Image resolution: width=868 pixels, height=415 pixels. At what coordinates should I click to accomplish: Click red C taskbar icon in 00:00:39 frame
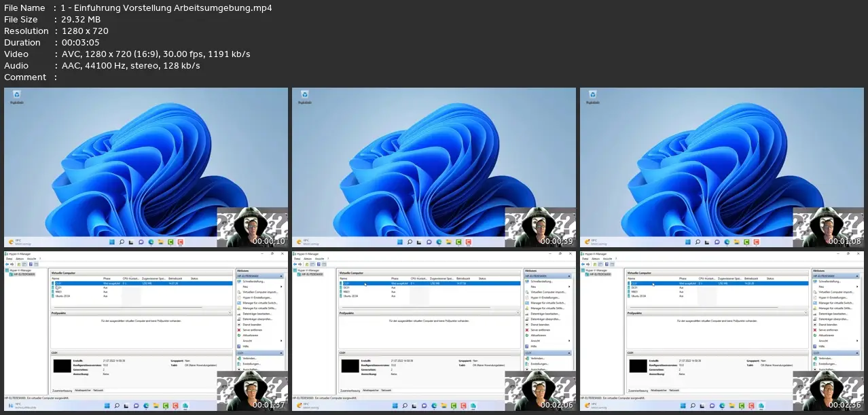coord(468,242)
